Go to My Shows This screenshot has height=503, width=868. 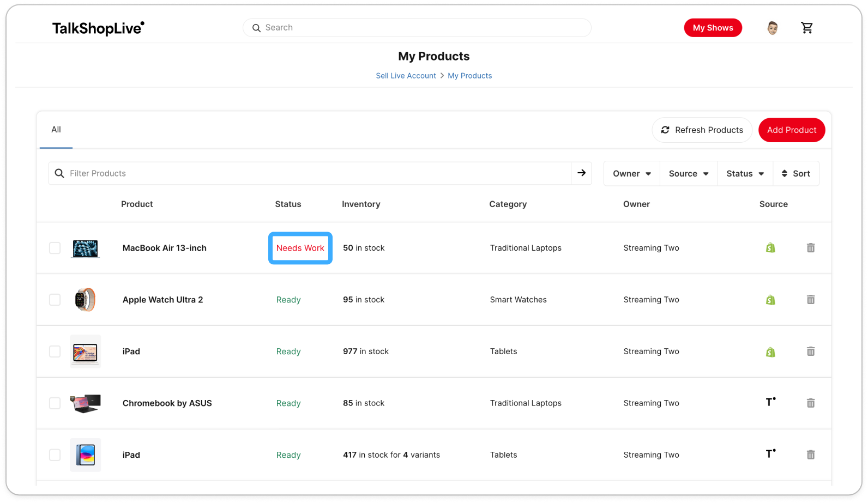click(x=713, y=28)
